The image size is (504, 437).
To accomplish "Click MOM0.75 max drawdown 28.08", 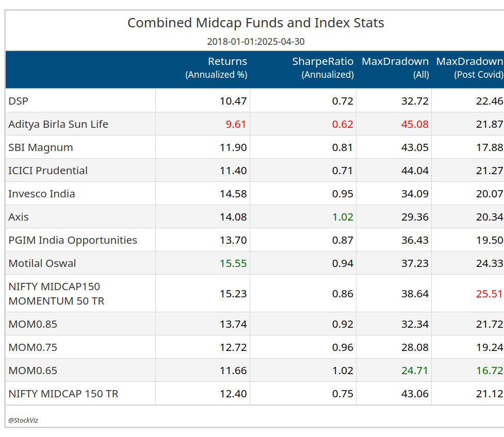I will (415, 347).
